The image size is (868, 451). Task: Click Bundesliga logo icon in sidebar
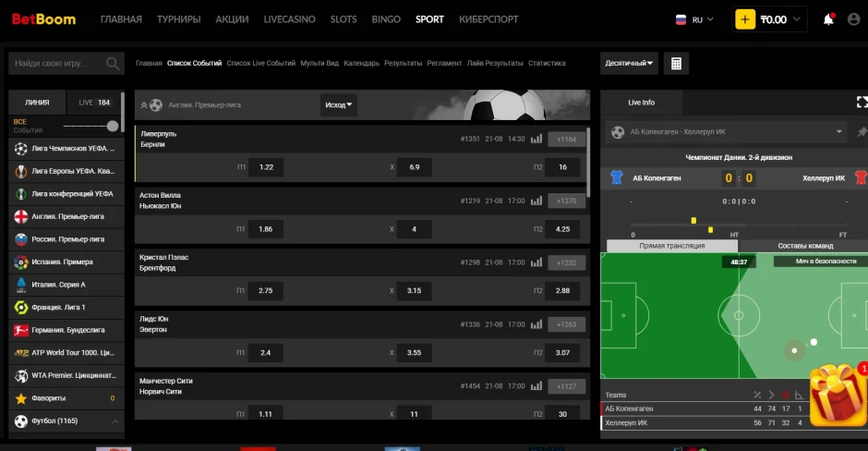(21, 330)
